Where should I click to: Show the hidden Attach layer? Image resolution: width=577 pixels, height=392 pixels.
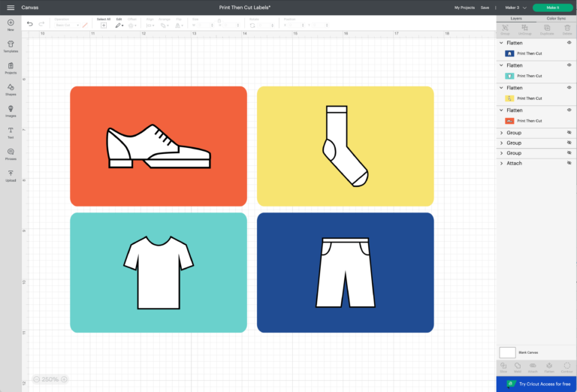click(569, 163)
